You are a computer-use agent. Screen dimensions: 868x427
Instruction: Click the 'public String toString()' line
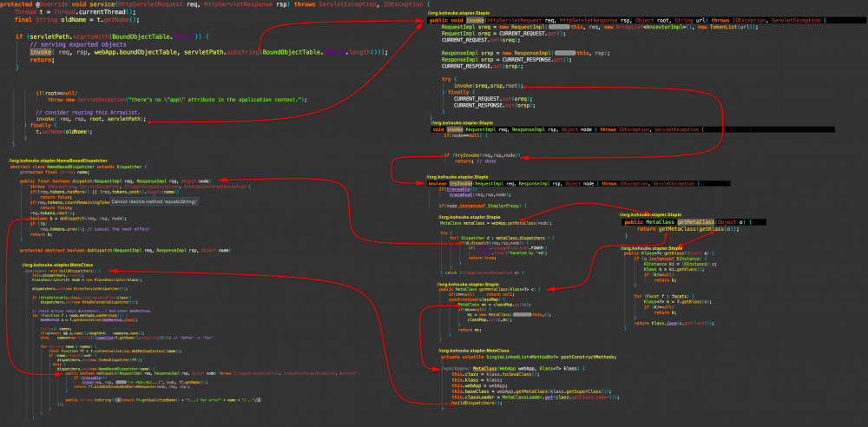163,399
